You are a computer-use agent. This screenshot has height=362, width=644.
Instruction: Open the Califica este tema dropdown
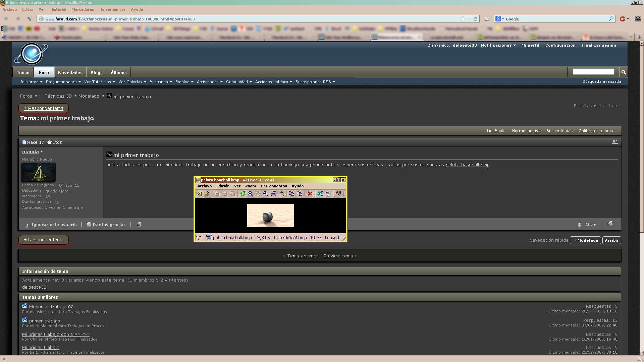click(597, 131)
